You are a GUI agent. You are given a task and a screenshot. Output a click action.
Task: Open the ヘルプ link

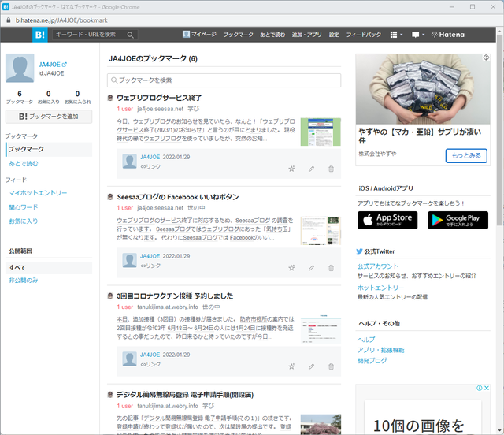click(366, 340)
